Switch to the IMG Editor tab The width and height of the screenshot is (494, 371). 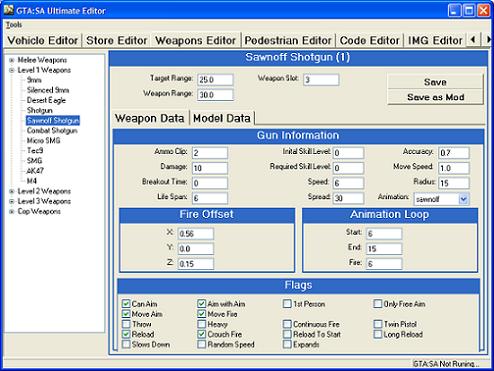435,41
